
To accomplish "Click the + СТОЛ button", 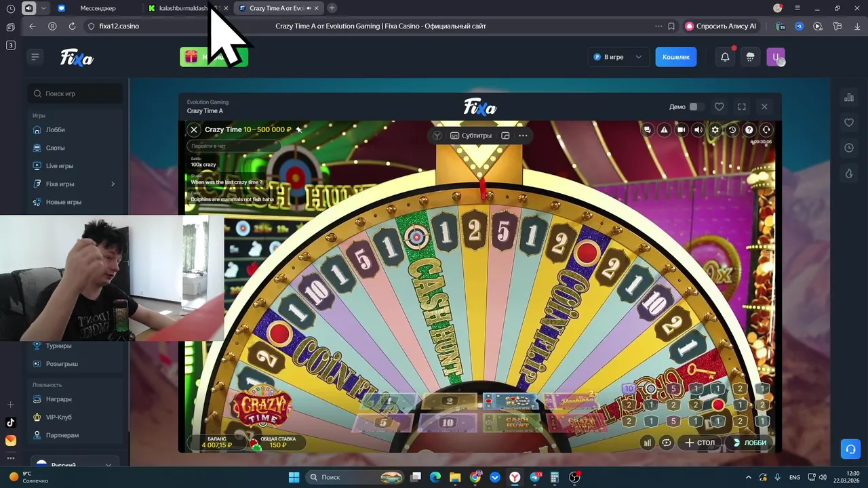I will (700, 443).
